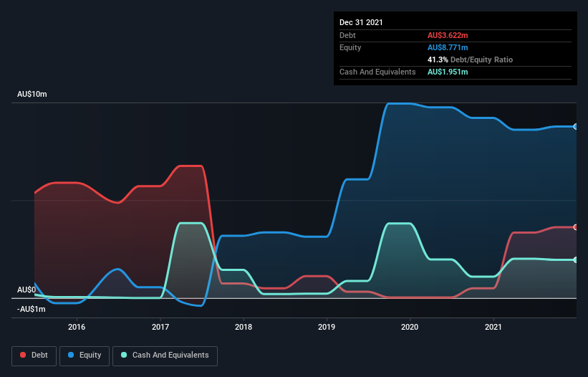Click the teal Cash legend dot
This screenshot has height=377, width=588.
[124, 355]
